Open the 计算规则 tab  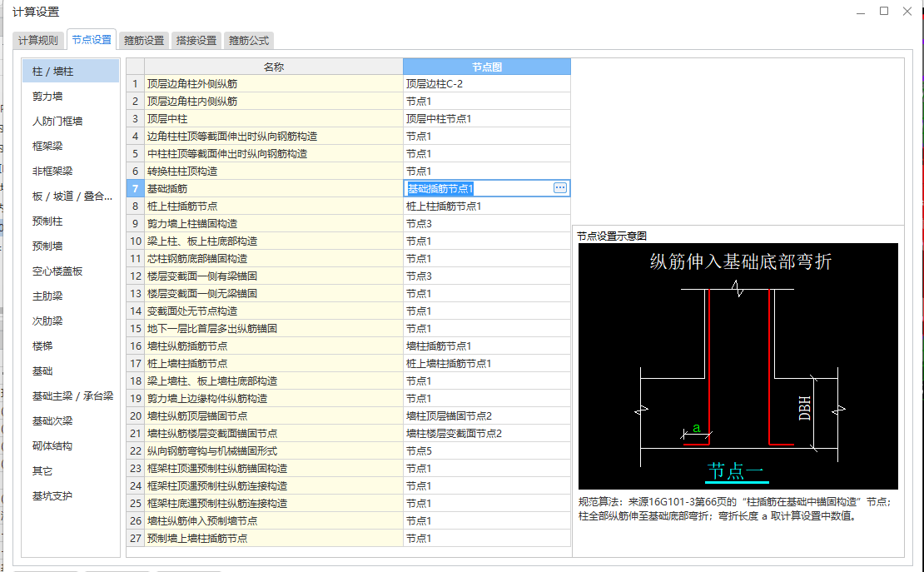coord(37,40)
